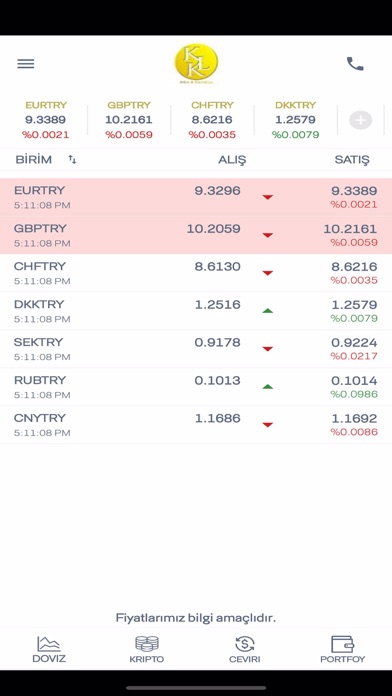Open the SEKTRY currency row
Viewport: 392px width, 696px height.
pyautogui.click(x=196, y=348)
